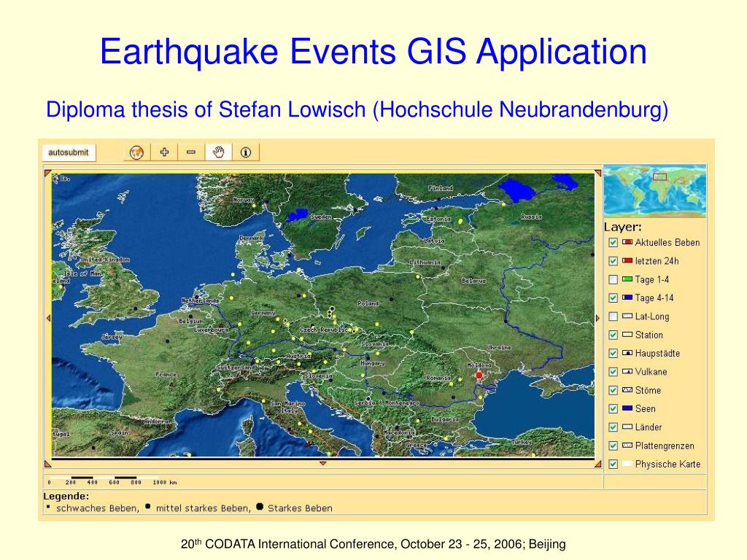The width and height of the screenshot is (747, 560).
Task: Click the Station layer symbol icon
Action: pos(627,334)
